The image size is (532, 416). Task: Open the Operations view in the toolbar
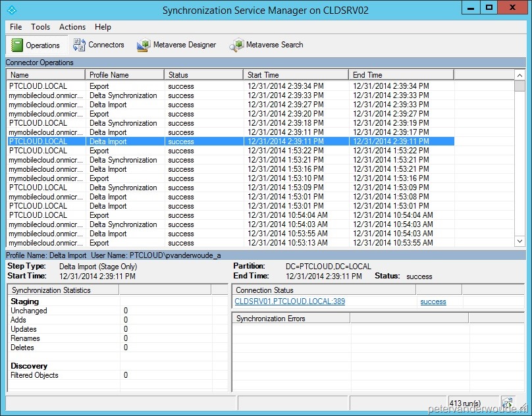pyautogui.click(x=36, y=45)
